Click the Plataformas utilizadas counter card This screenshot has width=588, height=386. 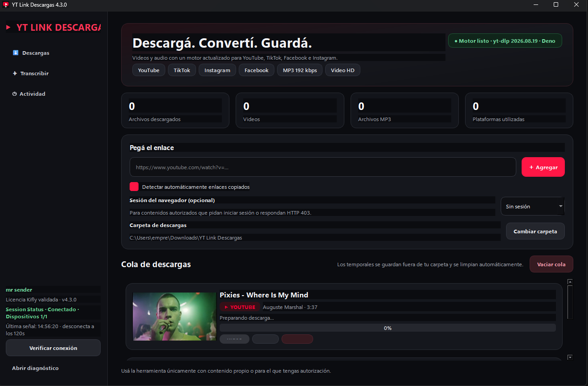519,110
